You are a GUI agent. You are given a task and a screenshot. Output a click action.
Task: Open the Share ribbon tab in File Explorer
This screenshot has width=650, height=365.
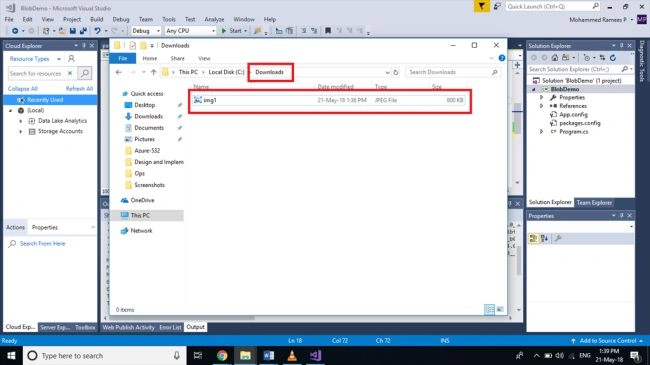(177, 58)
